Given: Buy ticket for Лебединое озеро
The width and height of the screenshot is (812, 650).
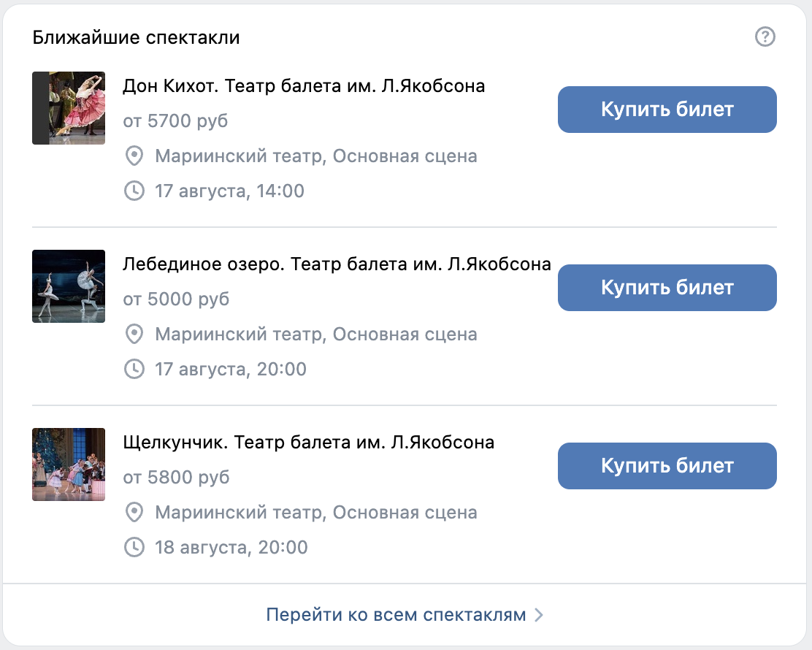Looking at the screenshot, I should [x=667, y=288].
